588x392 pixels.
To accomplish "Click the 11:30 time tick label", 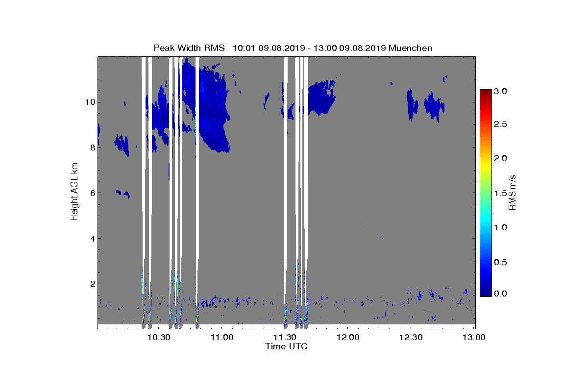I will click(285, 338).
